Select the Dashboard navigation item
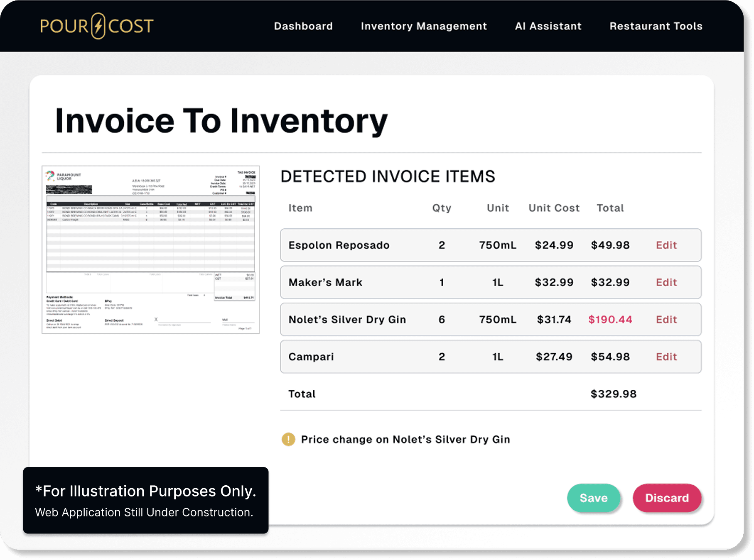This screenshot has height=560, width=754. [303, 26]
